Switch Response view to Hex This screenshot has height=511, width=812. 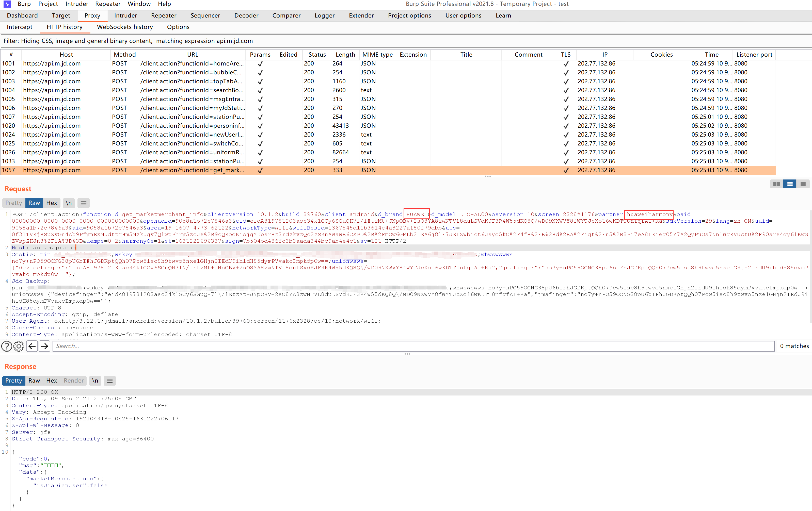click(x=52, y=381)
